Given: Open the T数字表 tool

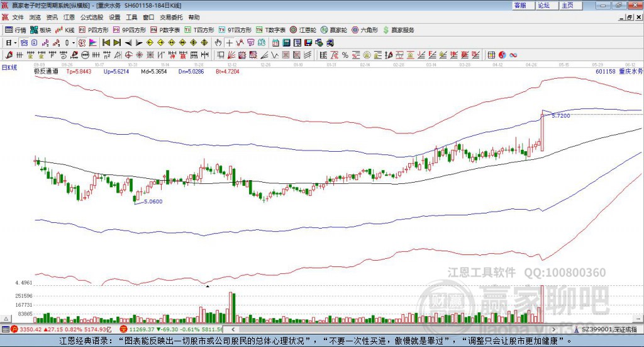Looking at the screenshot, I should coord(270,30).
